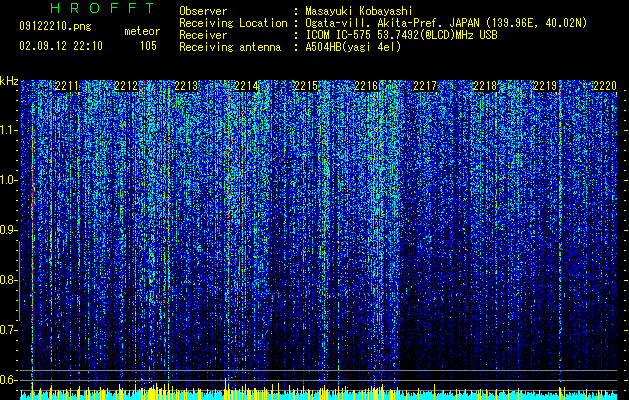The height and width of the screenshot is (400, 629).
Task: Click the A504HB(yagi 4el) antenna text
Action: pos(353,47)
